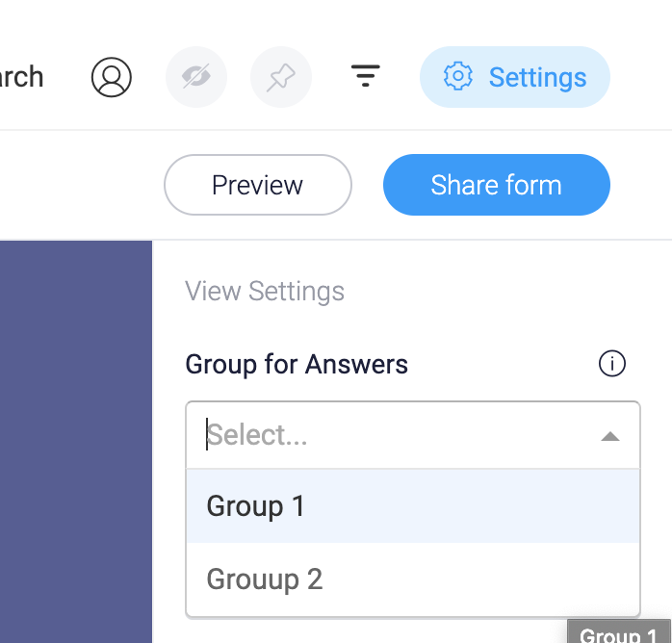Screen dimensions: 672x643
Task: Click the View Settings heading
Action: click(x=265, y=292)
